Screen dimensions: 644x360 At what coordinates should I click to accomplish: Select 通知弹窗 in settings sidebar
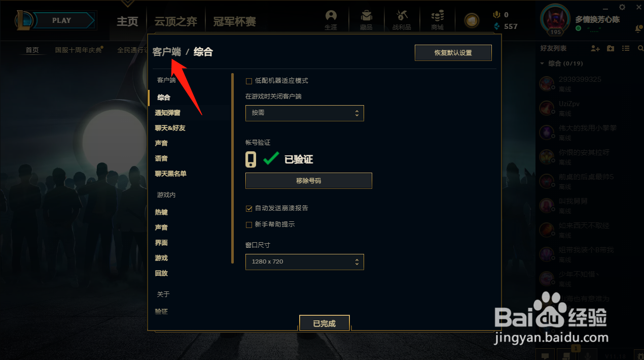tap(168, 113)
